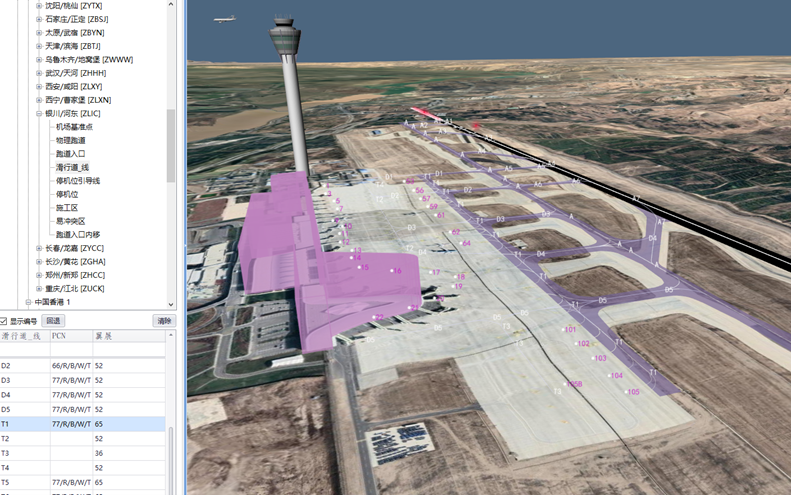Select 机场基准点 in the tree
791x495 pixels.
(74, 127)
